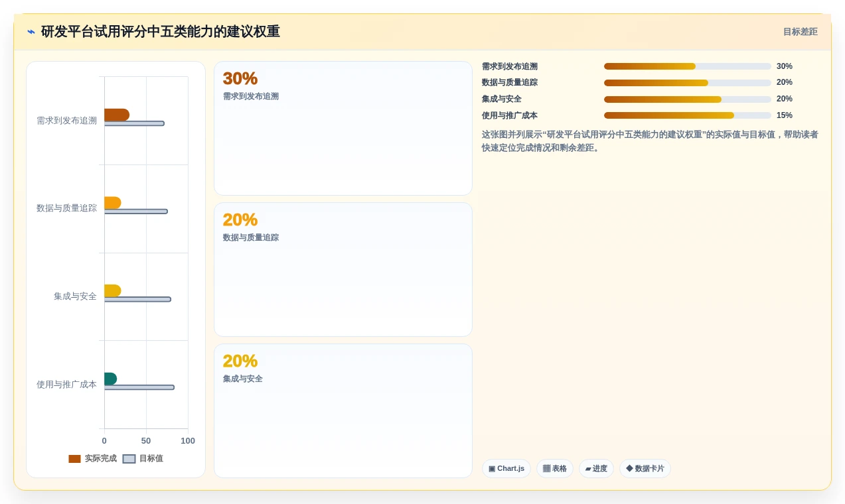Click the 进度 tag chip
Viewport: 845px width, 504px height.
pyautogui.click(x=596, y=468)
